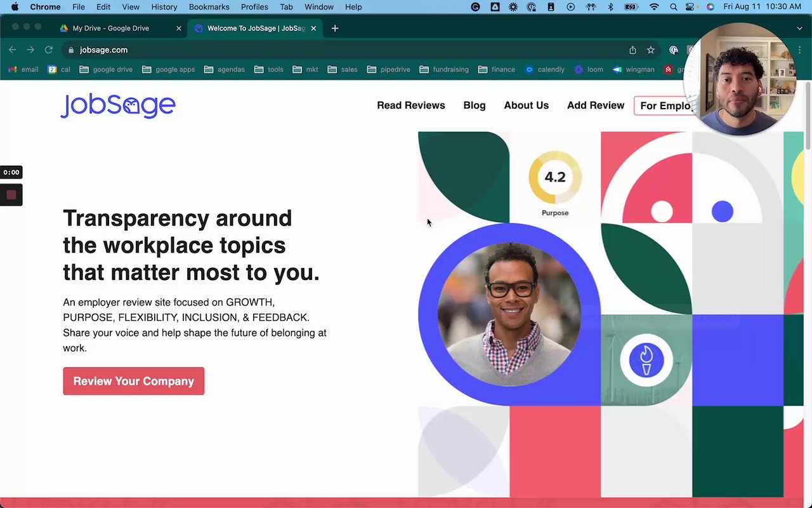Open the Help menu
812x508 pixels.
coord(353,7)
